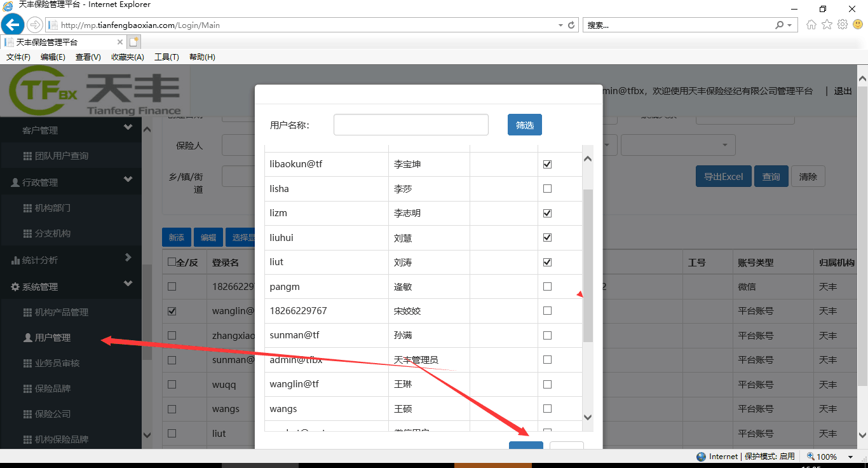
Task: Uncheck the box for libaokun@tf
Action: (x=547, y=164)
